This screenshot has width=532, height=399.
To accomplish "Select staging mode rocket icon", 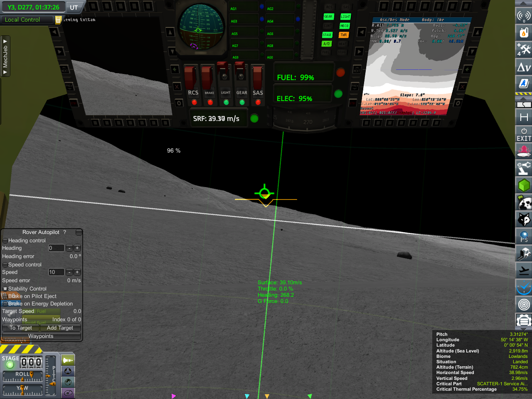I will pos(68,360).
